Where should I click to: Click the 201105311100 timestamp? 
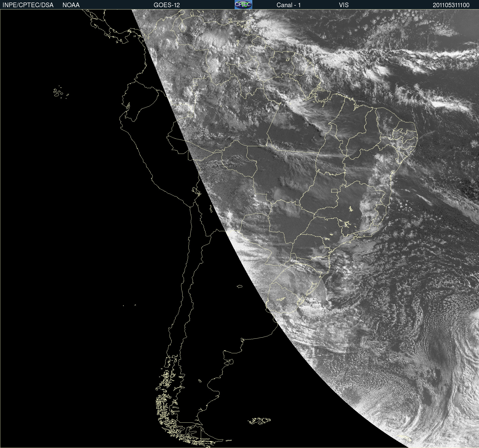451,5
